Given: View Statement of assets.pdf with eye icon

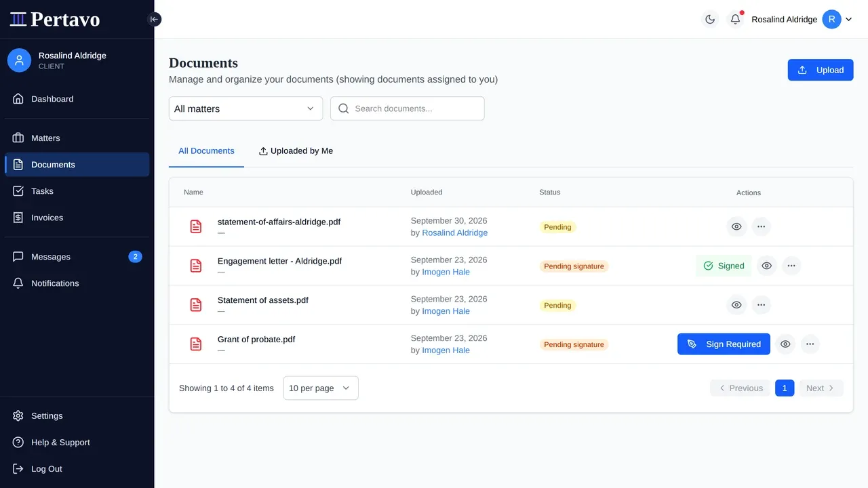Looking at the screenshot, I should [x=736, y=305].
